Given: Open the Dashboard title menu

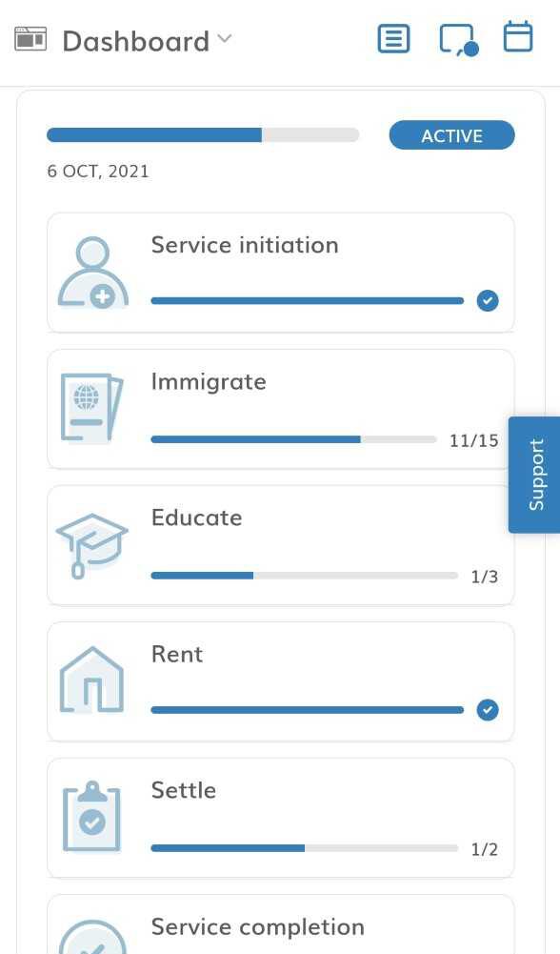Looking at the screenshot, I should [x=135, y=41].
